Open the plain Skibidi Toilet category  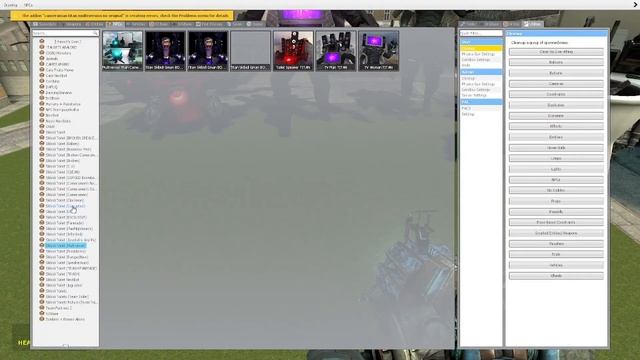[56, 132]
